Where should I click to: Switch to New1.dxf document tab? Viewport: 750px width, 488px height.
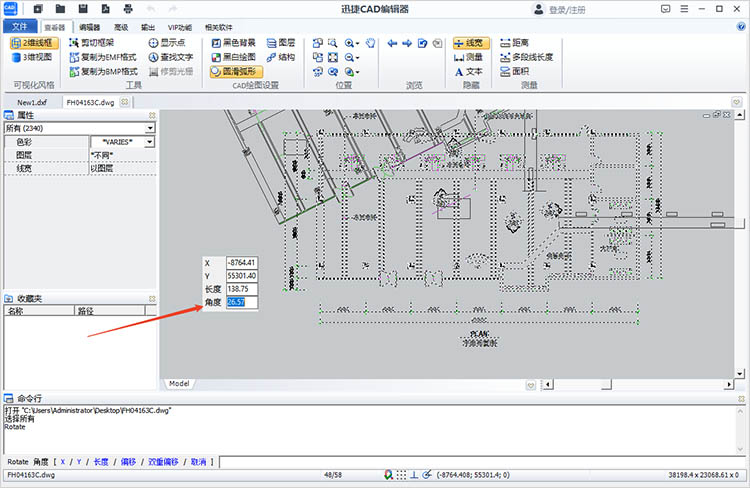coord(32,102)
